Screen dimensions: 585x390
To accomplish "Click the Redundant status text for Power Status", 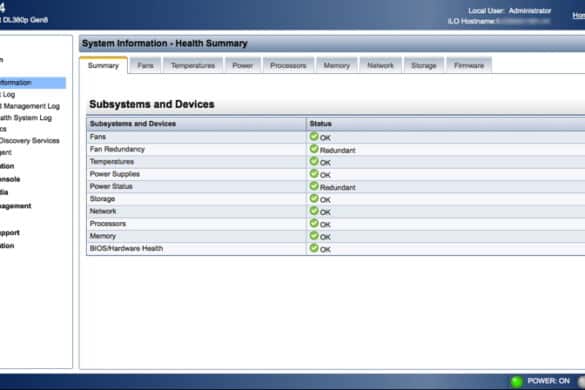I will [338, 187].
